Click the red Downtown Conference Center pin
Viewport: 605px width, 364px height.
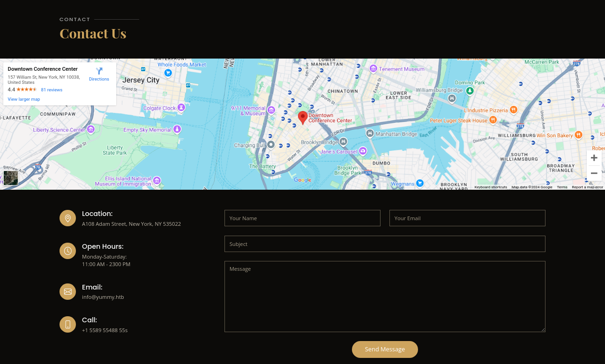pyautogui.click(x=303, y=118)
